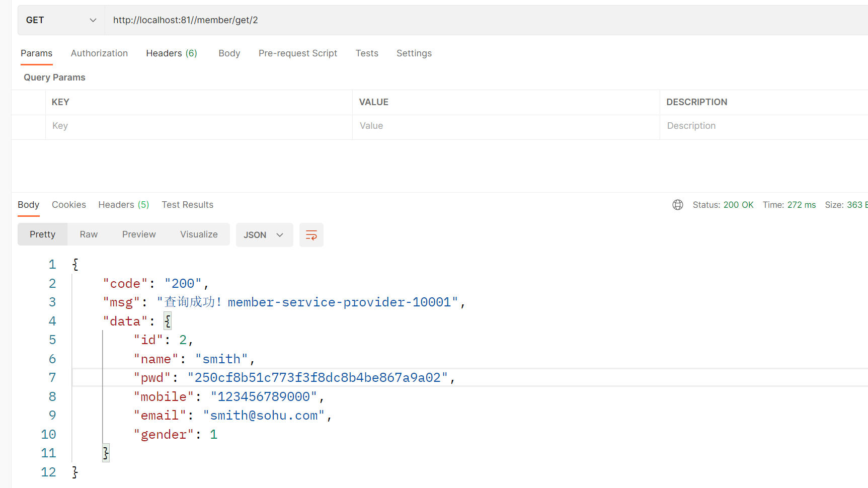868x488 pixels.
Task: Click the query param Description field
Action: (764, 126)
